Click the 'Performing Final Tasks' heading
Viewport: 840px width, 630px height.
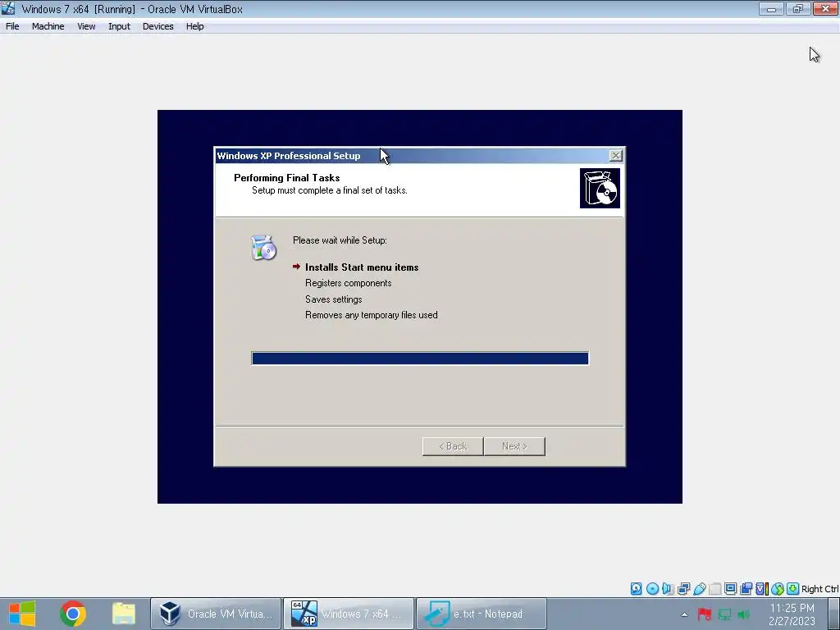[286, 178]
